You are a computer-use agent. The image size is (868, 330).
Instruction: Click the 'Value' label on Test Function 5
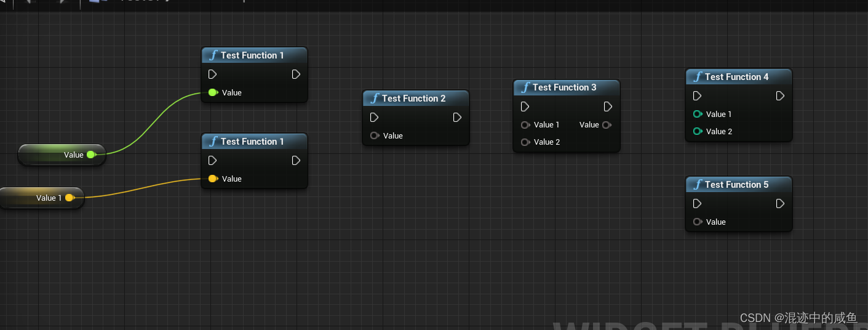pos(716,222)
